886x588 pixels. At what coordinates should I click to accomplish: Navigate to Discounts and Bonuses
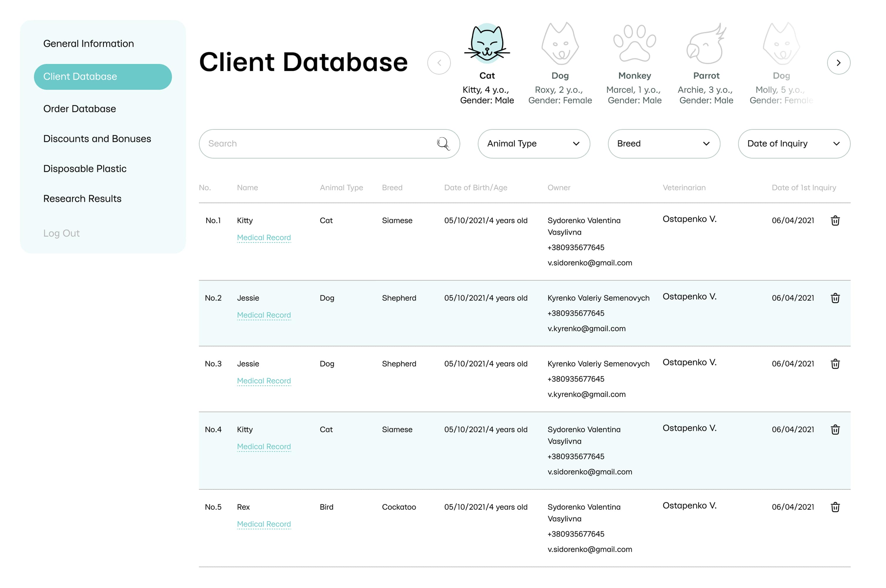tap(97, 139)
